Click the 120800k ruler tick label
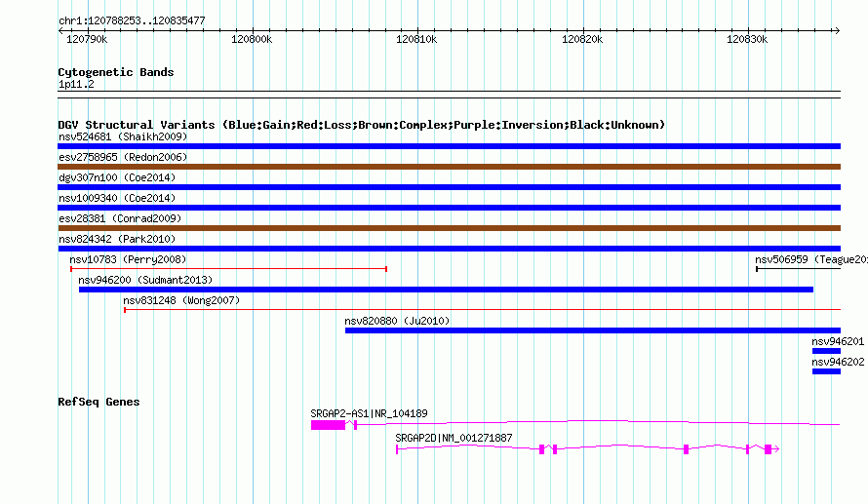Viewport: 868px width, 504px height. pos(252,39)
